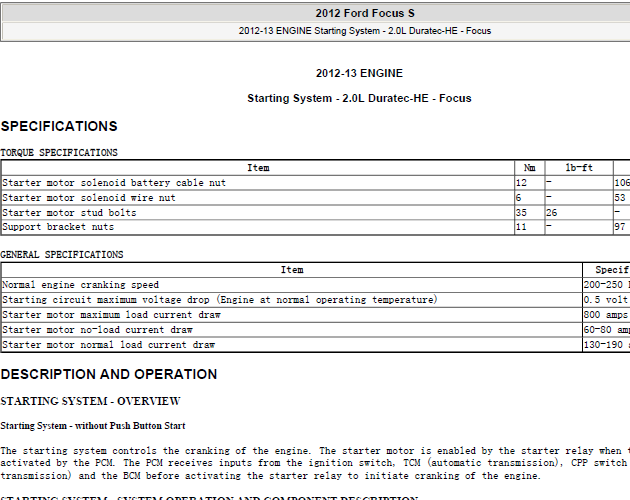This screenshot has width=630, height=500.
Task: Click the torque table 'Item' column header
Action: pyautogui.click(x=258, y=168)
